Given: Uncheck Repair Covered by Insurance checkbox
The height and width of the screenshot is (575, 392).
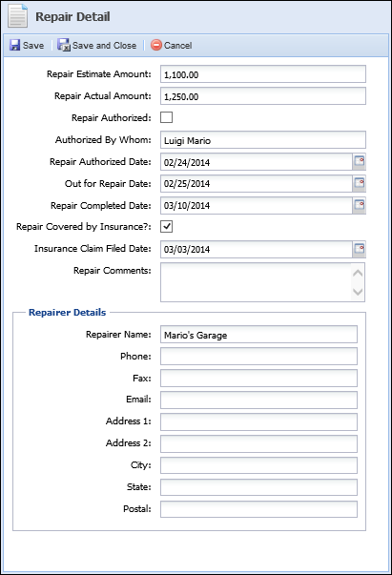Looking at the screenshot, I should pos(167,227).
